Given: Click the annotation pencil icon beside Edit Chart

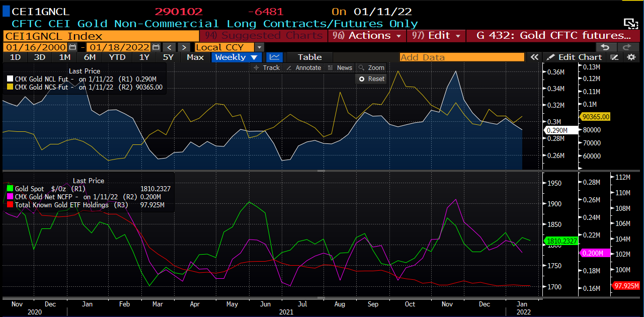Looking at the screenshot, I should (x=614, y=57).
